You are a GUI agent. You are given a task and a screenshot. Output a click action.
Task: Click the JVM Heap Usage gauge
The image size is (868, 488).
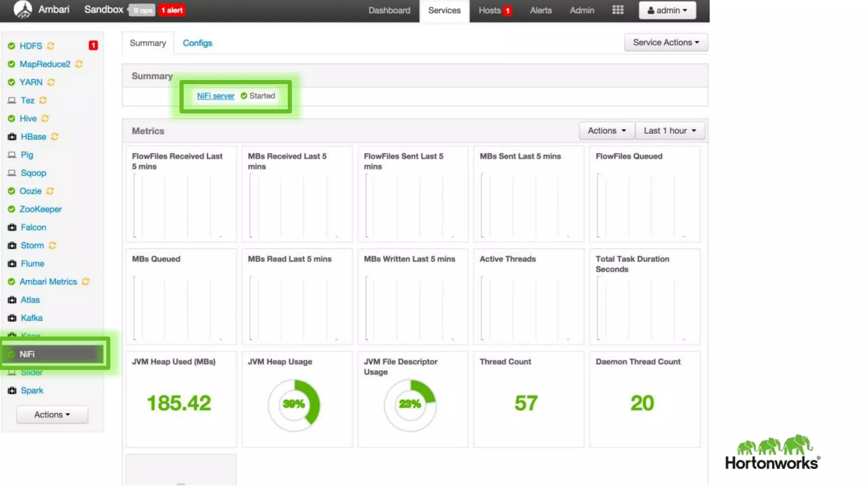tap(294, 405)
